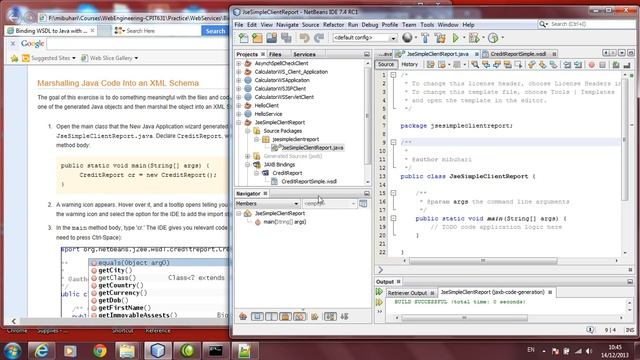Collapse the JseSimpleClientReport project node
640x360 pixels.
point(239,123)
